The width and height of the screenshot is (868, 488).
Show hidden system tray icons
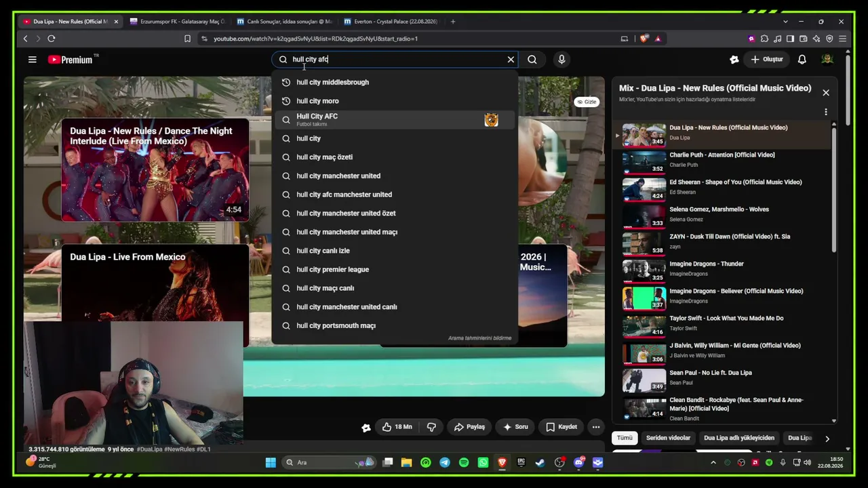click(713, 462)
